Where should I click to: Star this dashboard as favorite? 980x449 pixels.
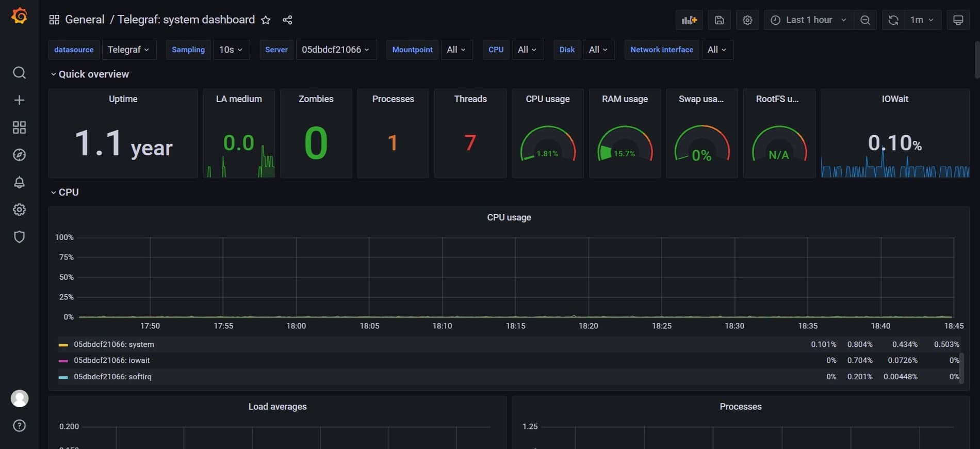[x=266, y=20]
